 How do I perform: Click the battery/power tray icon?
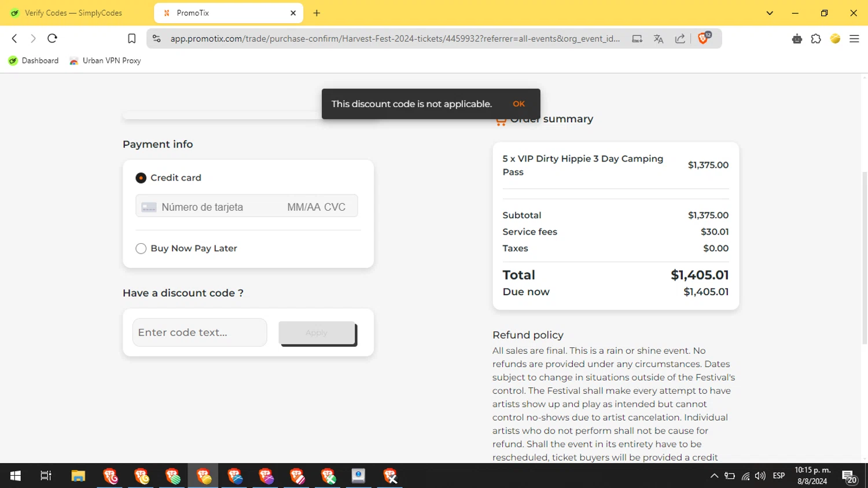tap(730, 476)
